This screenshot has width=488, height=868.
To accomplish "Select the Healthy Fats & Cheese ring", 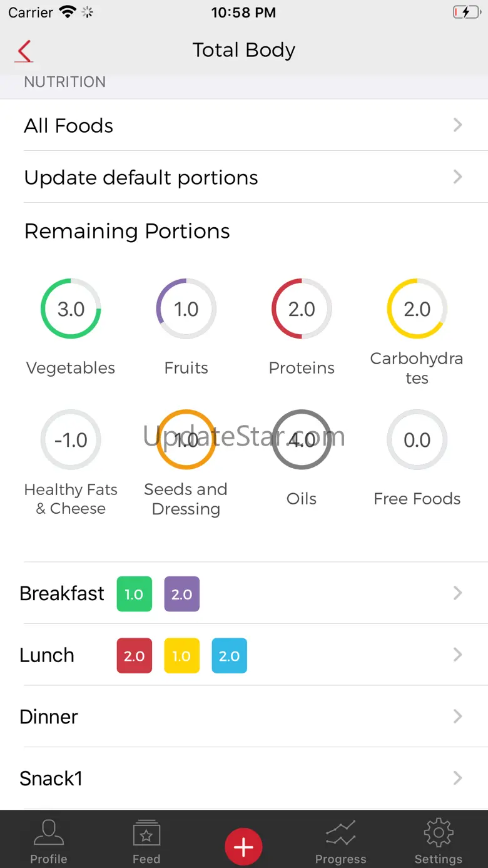I will pos(71,440).
